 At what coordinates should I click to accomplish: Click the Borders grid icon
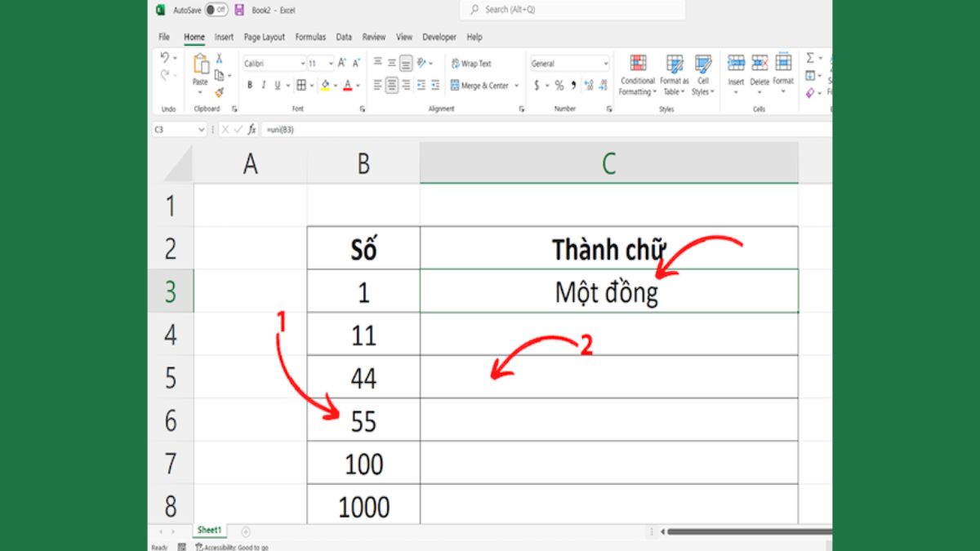301,85
